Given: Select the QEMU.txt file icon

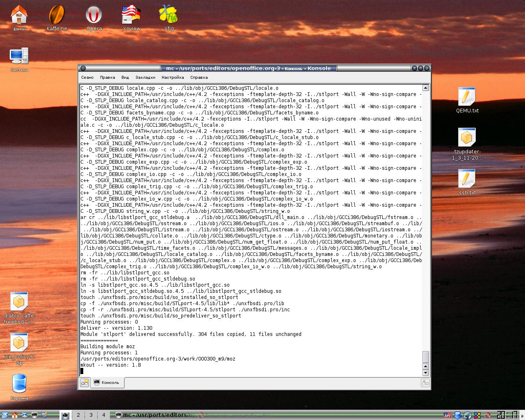Looking at the screenshot, I should pyautogui.click(x=467, y=100).
